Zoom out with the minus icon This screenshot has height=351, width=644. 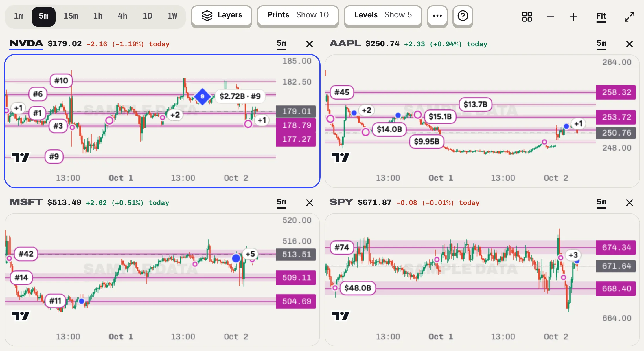tap(550, 17)
